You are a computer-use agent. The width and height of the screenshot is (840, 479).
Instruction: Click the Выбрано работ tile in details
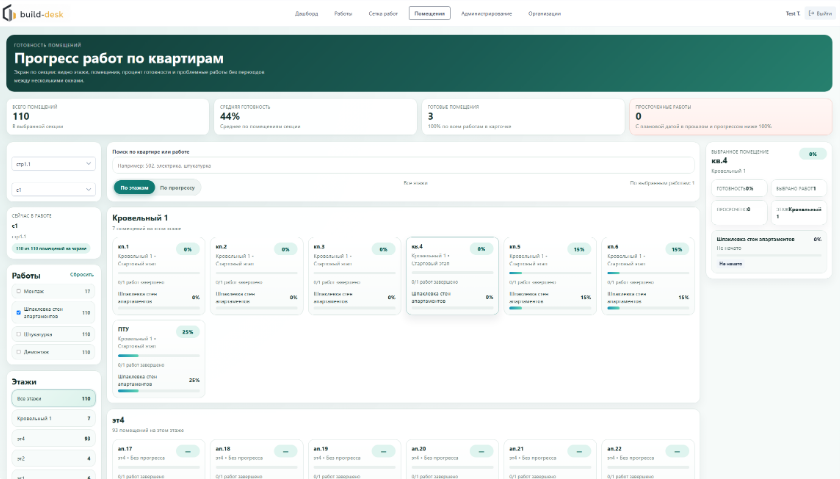(798, 189)
